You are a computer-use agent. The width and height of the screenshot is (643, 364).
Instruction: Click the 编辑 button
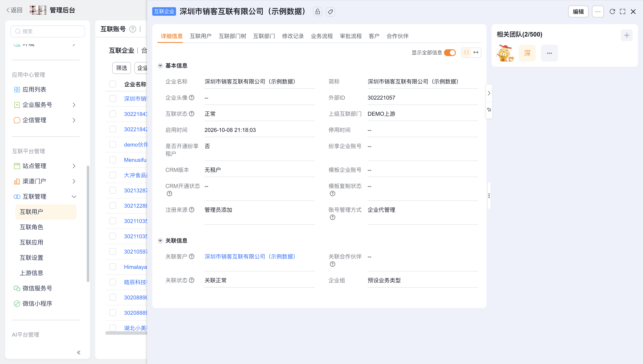pyautogui.click(x=578, y=11)
